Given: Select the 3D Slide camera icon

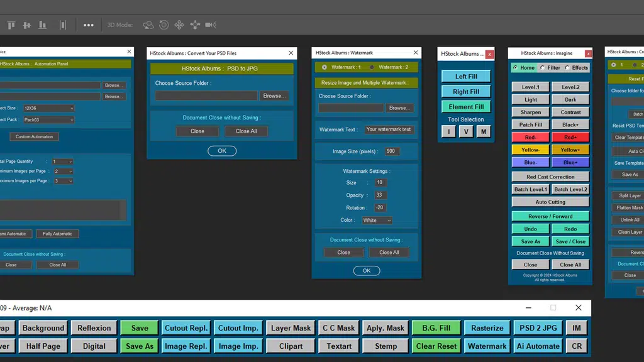Looking at the screenshot, I should click(x=195, y=25).
